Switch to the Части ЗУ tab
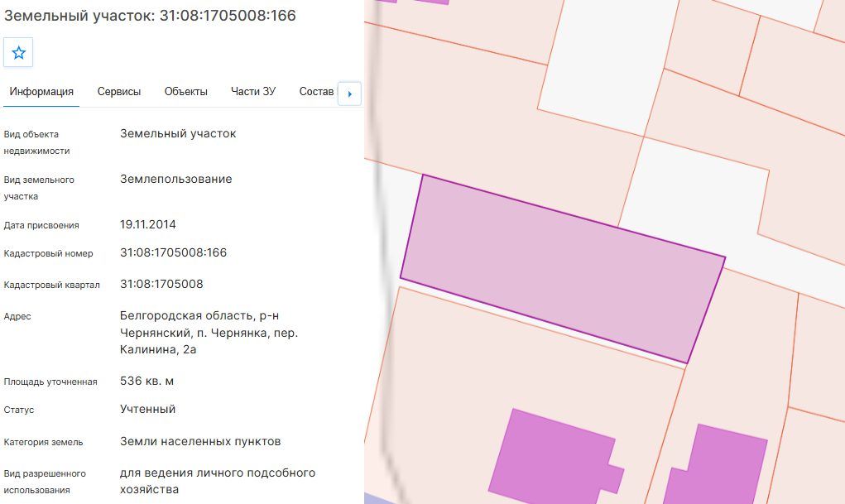Screen dimensions: 845x504 coord(253,92)
